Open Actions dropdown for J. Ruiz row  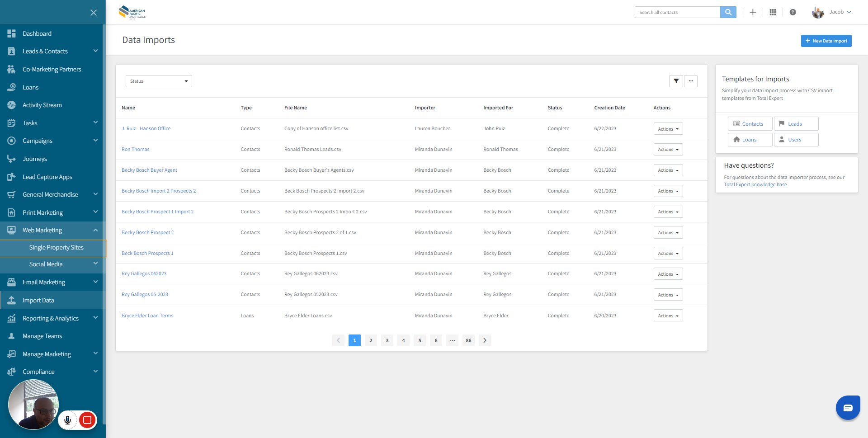(x=668, y=129)
